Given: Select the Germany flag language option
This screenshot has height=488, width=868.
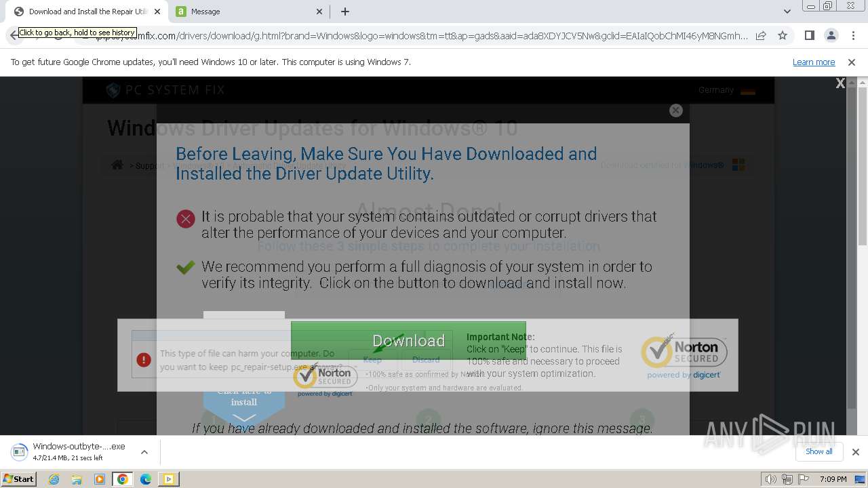Looking at the screenshot, I should point(748,90).
